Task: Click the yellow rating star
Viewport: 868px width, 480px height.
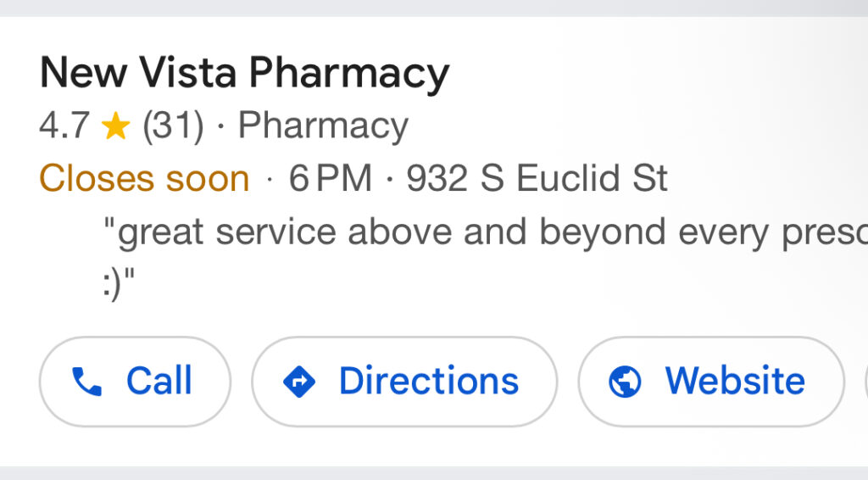Action: click(115, 127)
